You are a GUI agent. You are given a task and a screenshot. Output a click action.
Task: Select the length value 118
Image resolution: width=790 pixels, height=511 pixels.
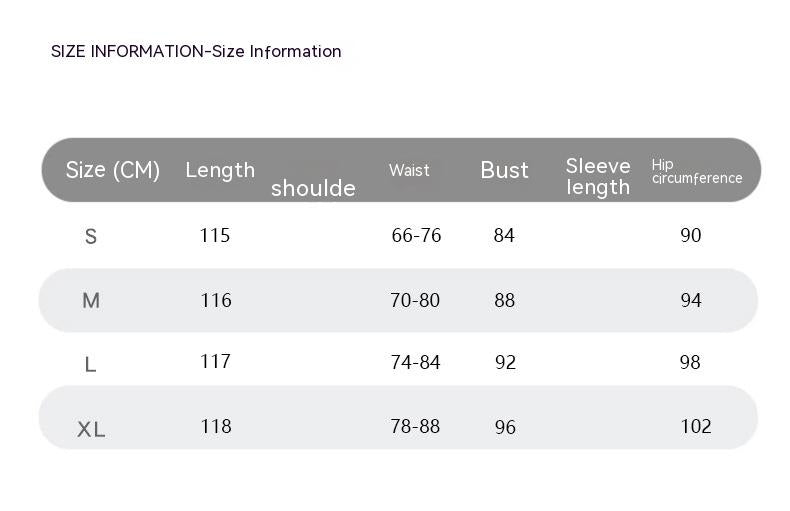pyautogui.click(x=216, y=427)
